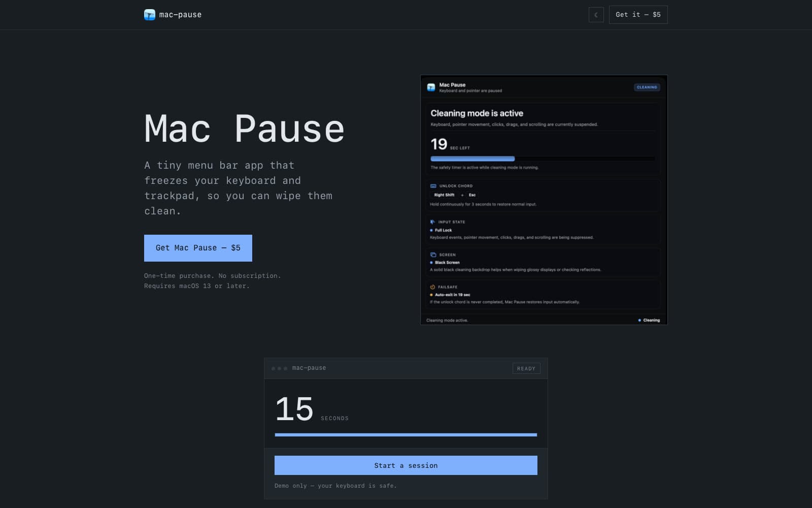Click the "Esc" key chip
This screenshot has height=508, width=812.
472,195
